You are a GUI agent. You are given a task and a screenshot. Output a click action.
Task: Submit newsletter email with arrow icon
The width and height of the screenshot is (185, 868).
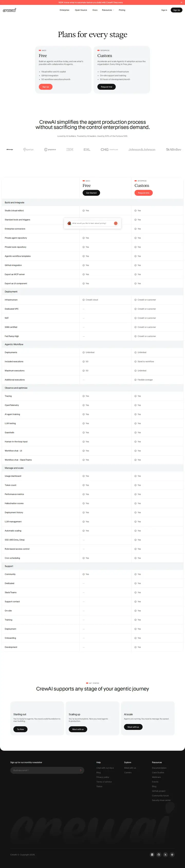[80, 770]
